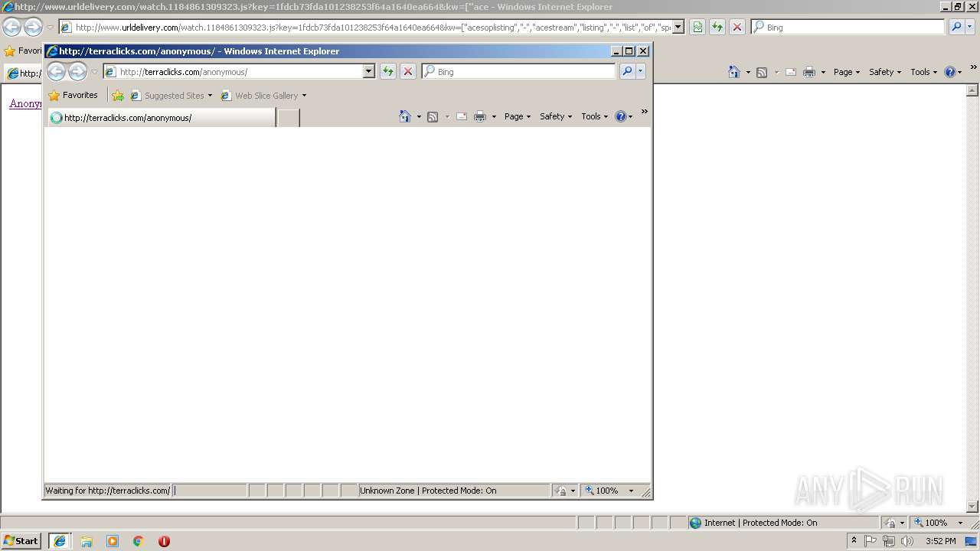Click search magnifier in terraclicks window
The height and width of the screenshot is (551, 980).
[x=626, y=71]
